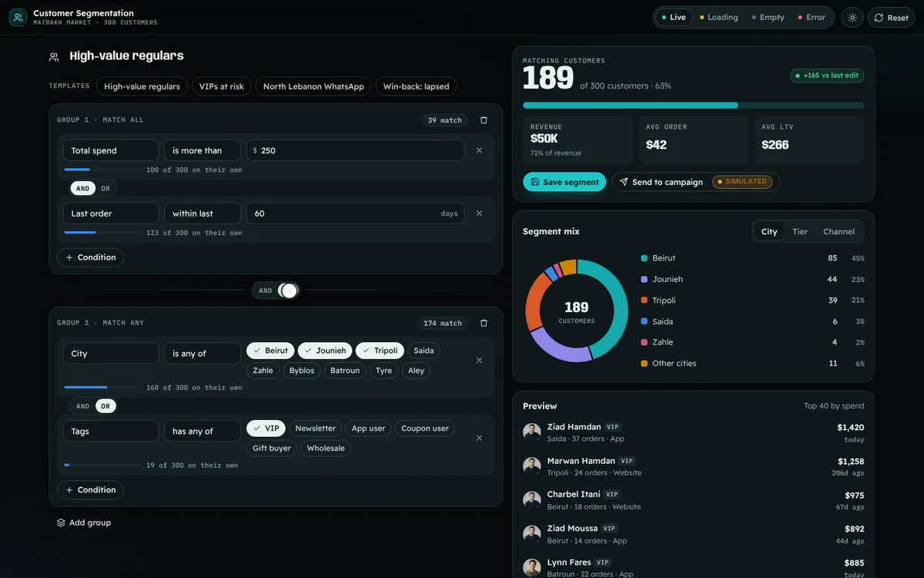The width and height of the screenshot is (924, 578).
Task: Select the Aley city chip
Action: point(416,371)
